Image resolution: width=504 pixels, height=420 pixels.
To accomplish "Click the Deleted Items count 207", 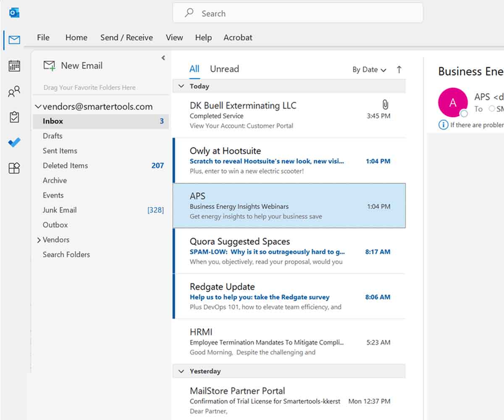I will [157, 165].
